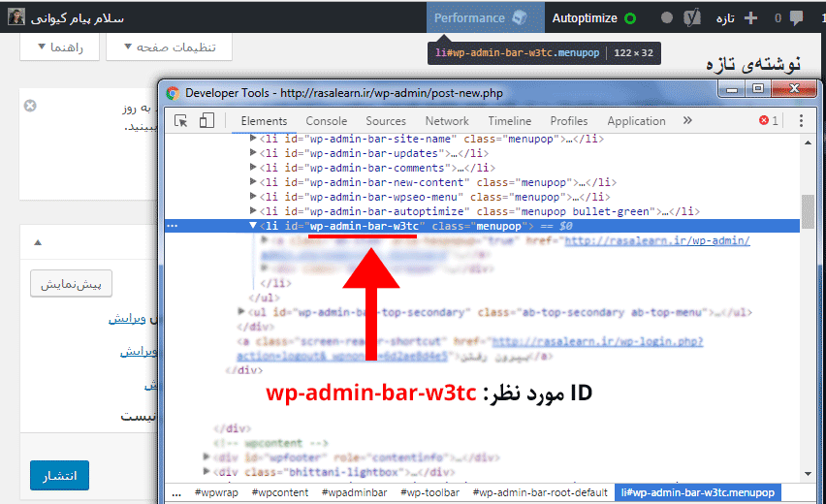Click the wp-login.php href link in DOM
826x504 pixels.
[x=597, y=341]
